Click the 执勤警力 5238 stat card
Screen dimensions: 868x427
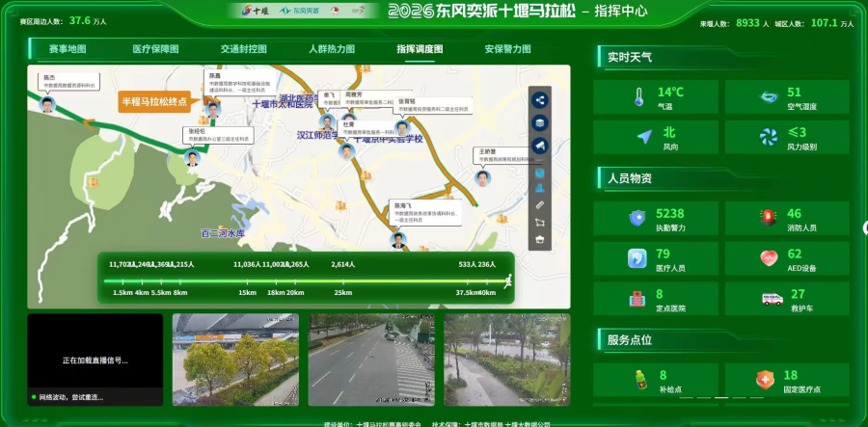pyautogui.click(x=658, y=218)
